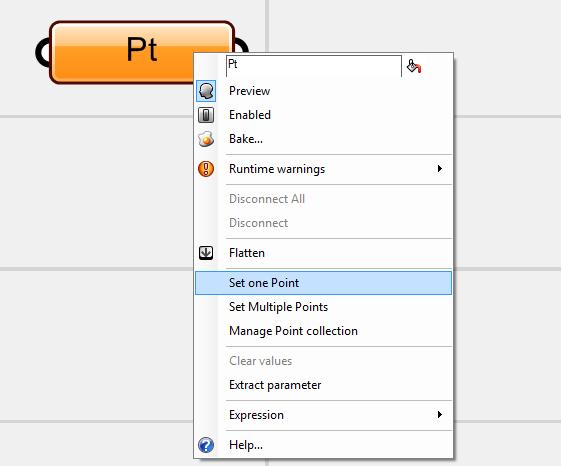Choose Set Multiple Points
Viewport: 561px width, 466px height.
323,307
